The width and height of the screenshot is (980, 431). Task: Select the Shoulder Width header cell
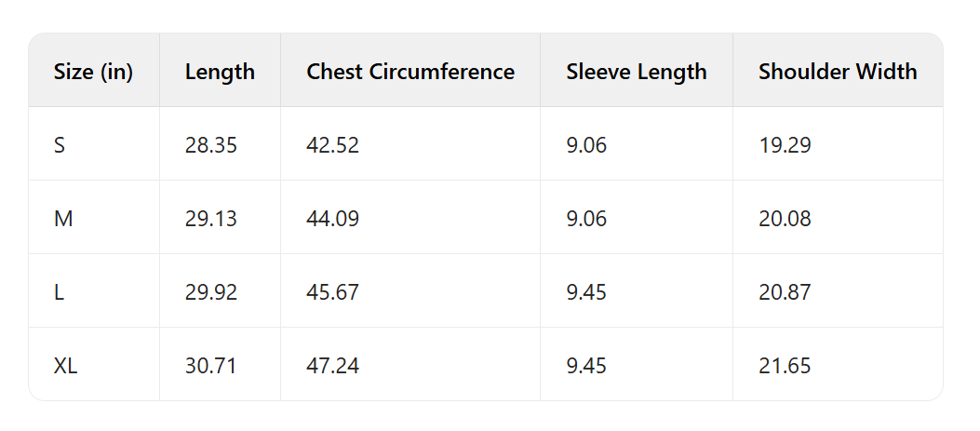click(x=838, y=72)
